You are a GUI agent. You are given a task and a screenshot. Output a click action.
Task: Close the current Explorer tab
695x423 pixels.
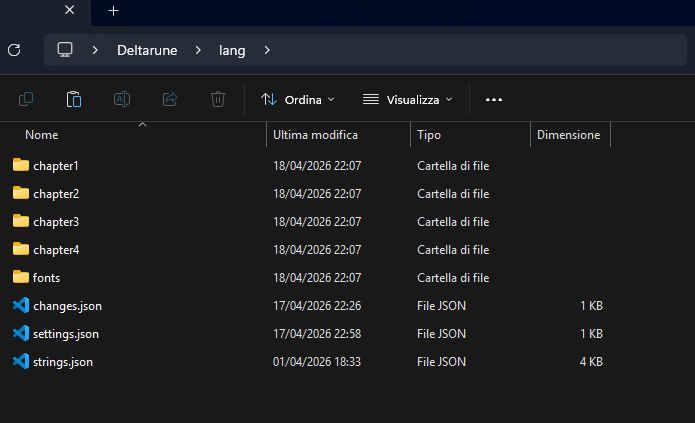point(69,11)
